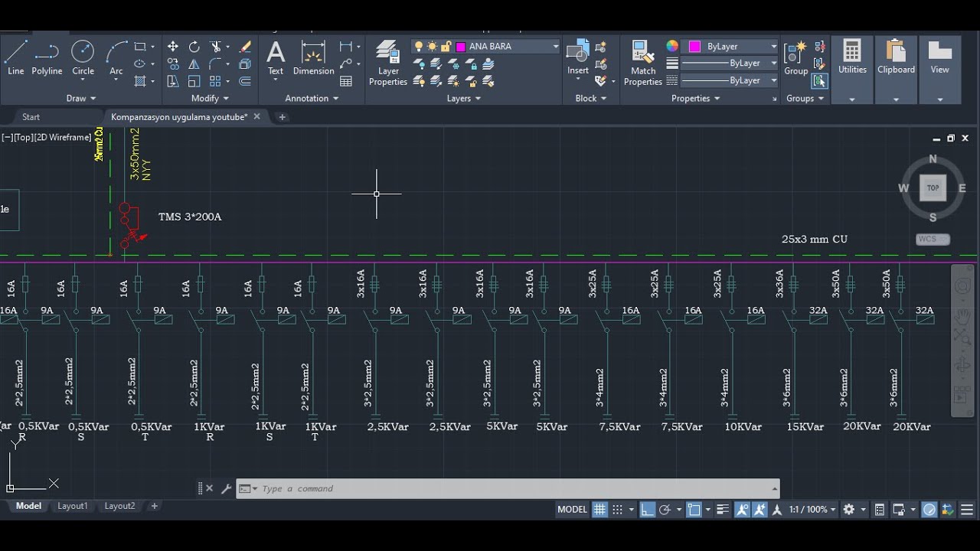
Task: Toggle Ortho mode in status bar
Action: click(647, 510)
